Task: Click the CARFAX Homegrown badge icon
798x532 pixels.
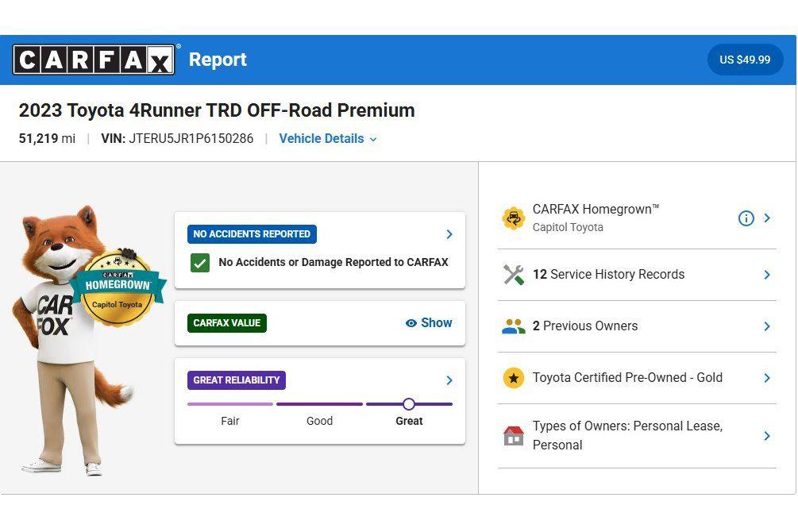Action: tap(514, 218)
